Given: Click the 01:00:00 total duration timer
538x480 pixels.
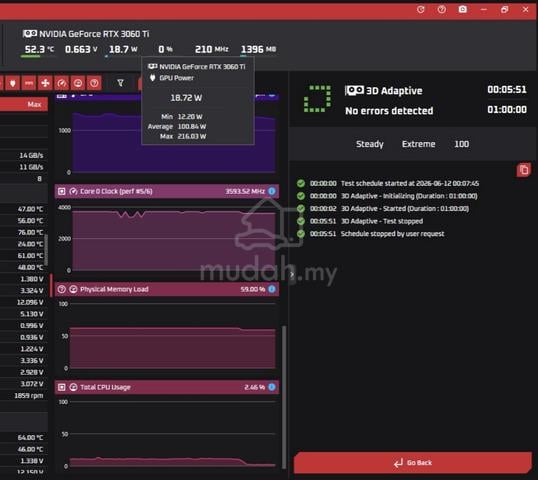Looking at the screenshot, I should (x=507, y=109).
